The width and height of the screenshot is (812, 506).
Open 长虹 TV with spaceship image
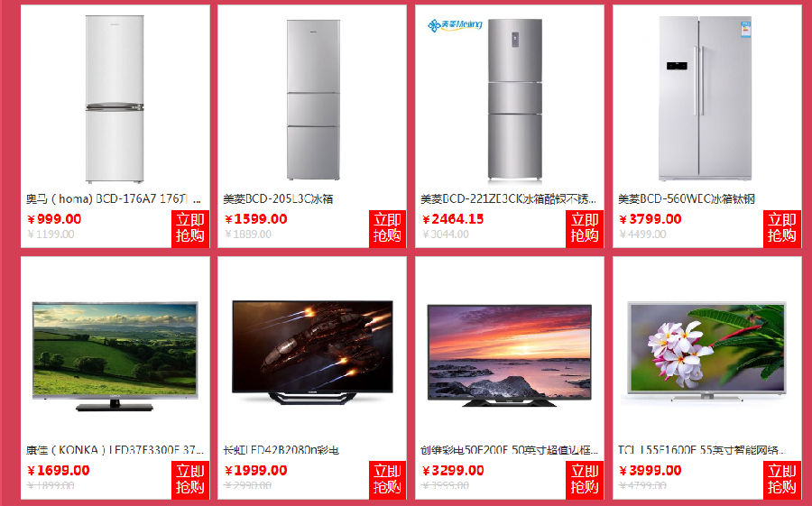pyautogui.click(x=312, y=352)
